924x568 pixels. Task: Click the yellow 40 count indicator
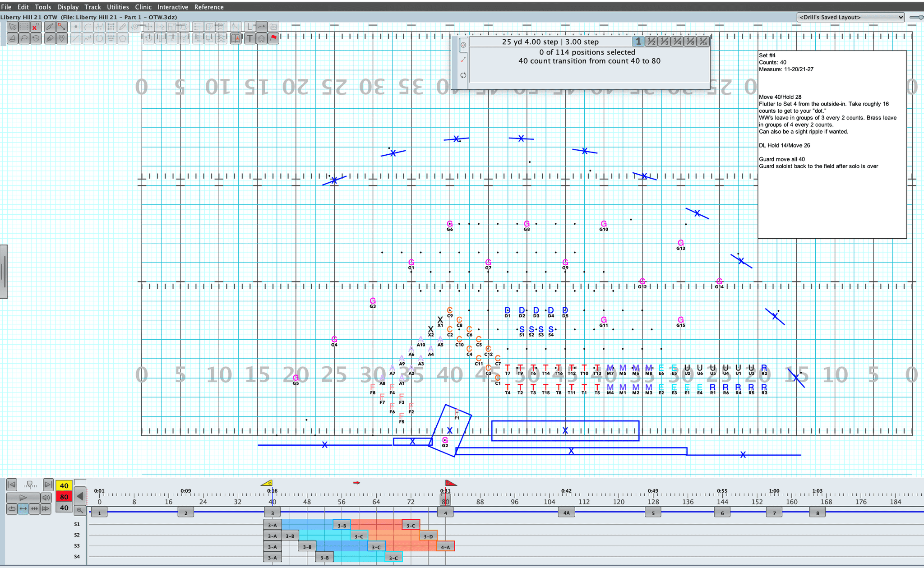pos(64,485)
